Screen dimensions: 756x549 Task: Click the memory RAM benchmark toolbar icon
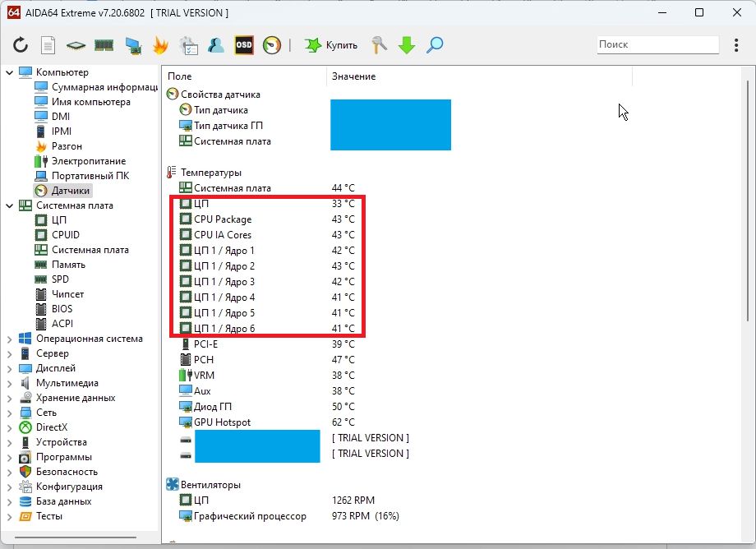point(104,45)
